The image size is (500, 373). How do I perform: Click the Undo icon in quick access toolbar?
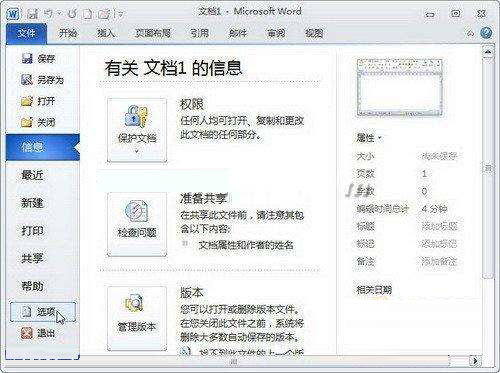click(49, 13)
